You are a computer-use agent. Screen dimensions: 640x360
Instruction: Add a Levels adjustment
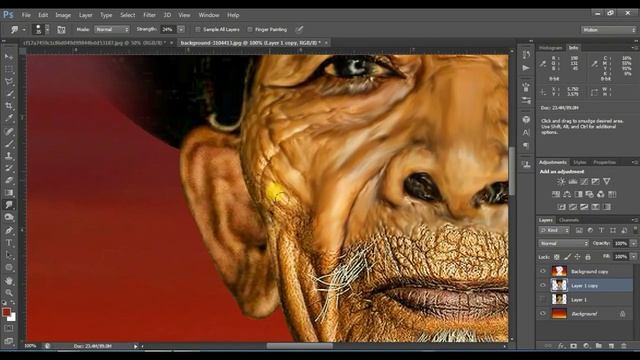pyautogui.click(x=573, y=182)
